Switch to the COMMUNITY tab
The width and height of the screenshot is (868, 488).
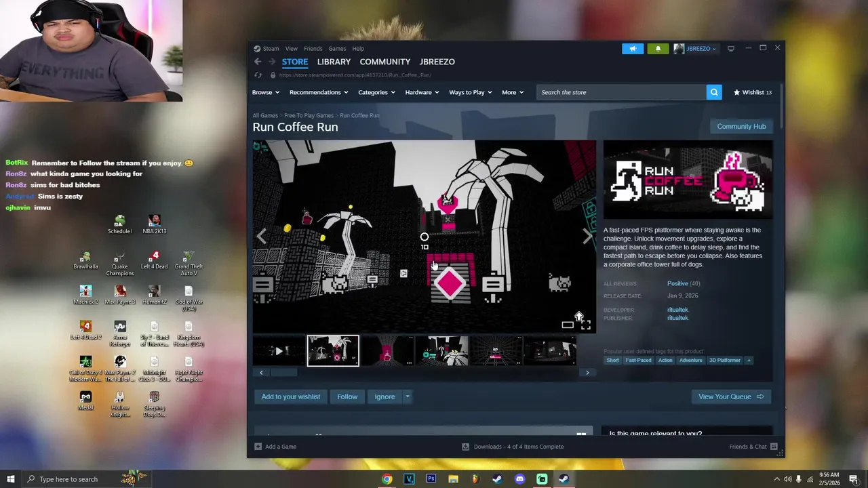tap(384, 62)
